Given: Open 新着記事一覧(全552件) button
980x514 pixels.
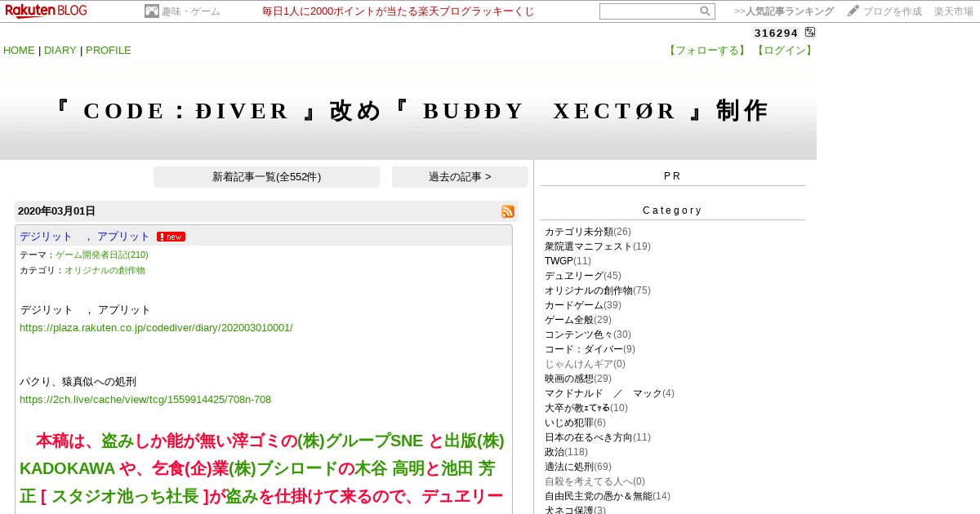Looking at the screenshot, I should click(x=266, y=177).
